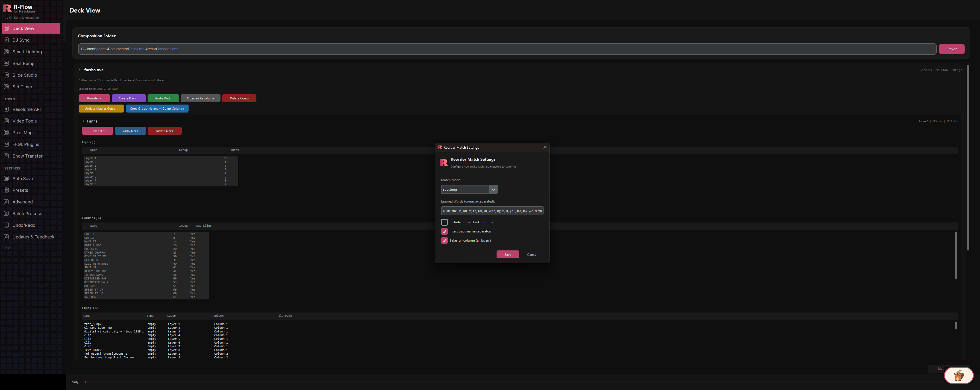
Task: Click the Pixel Map sidebar icon
Action: (6, 133)
